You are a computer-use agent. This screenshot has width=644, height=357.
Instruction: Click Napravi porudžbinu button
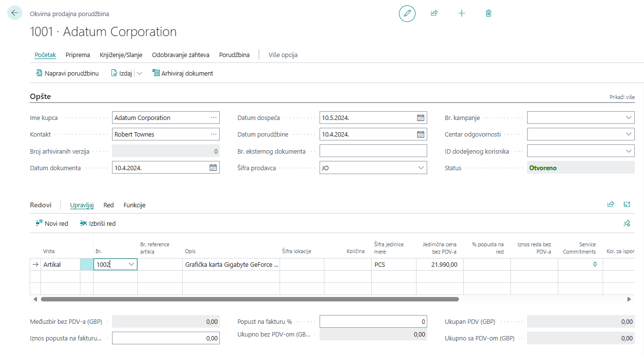(67, 74)
